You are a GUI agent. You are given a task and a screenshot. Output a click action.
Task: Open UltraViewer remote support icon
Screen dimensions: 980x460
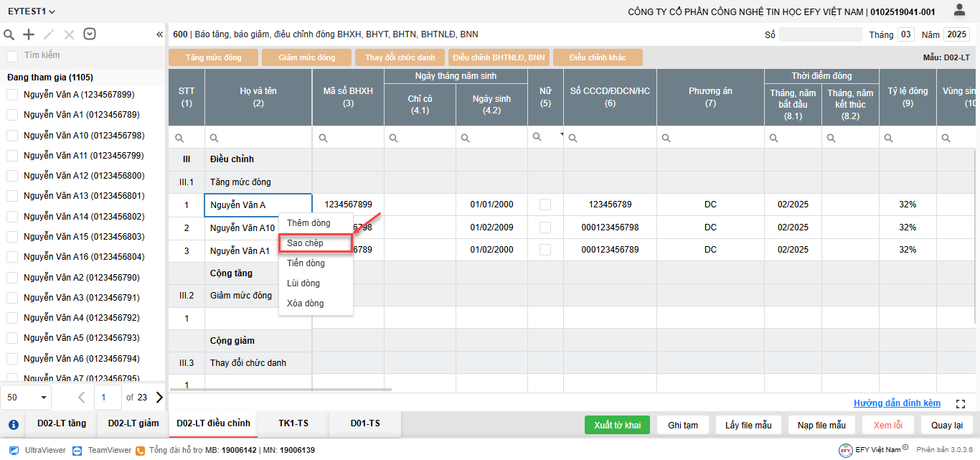click(x=14, y=450)
